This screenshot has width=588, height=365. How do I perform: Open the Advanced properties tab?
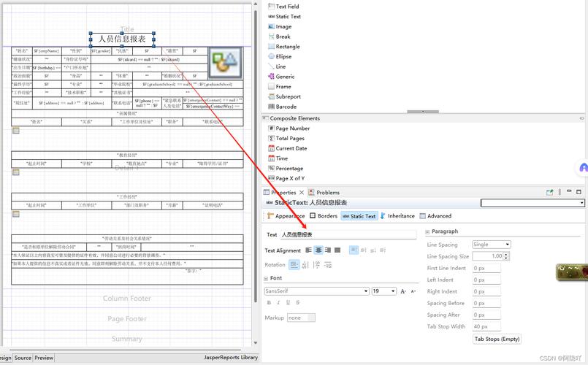pyautogui.click(x=435, y=216)
